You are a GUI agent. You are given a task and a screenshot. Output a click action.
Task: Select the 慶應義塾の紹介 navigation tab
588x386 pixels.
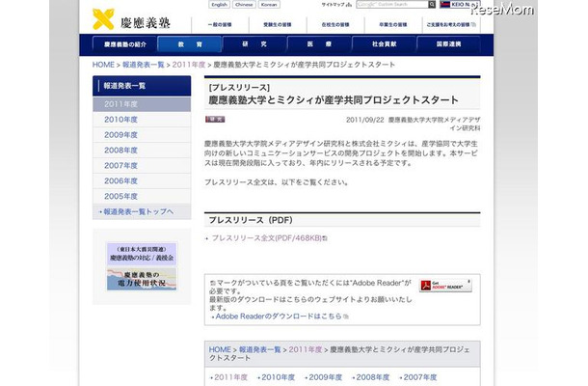tap(125, 44)
